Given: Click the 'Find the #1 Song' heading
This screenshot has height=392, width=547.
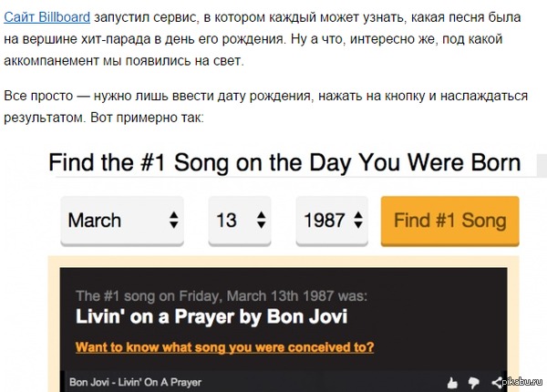Looking at the screenshot, I should 284,163.
